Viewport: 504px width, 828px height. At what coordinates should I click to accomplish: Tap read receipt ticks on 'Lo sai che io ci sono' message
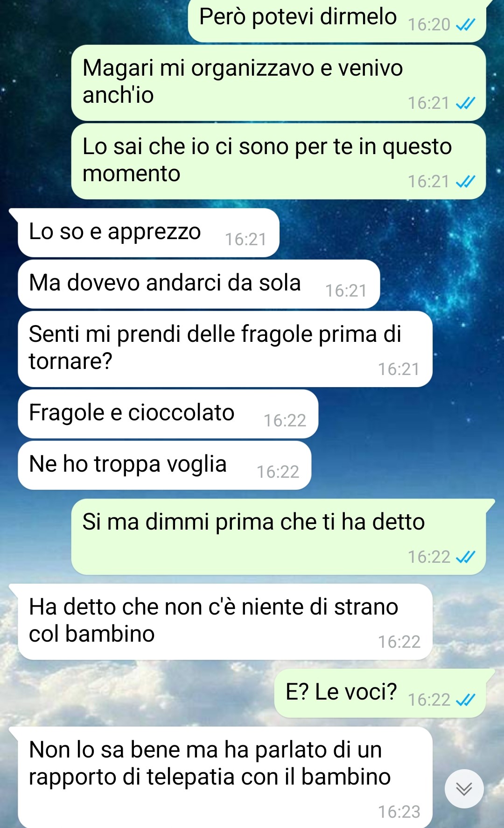pos(465,181)
